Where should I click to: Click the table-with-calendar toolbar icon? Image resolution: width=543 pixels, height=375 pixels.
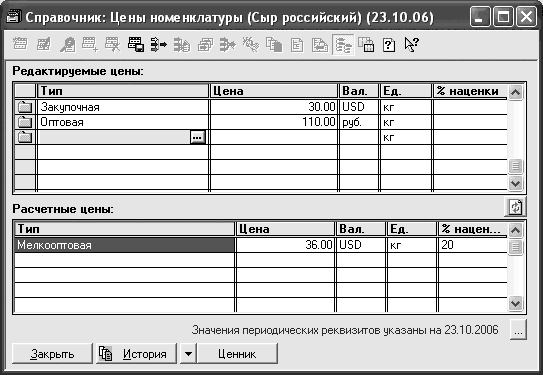[x=366, y=45]
